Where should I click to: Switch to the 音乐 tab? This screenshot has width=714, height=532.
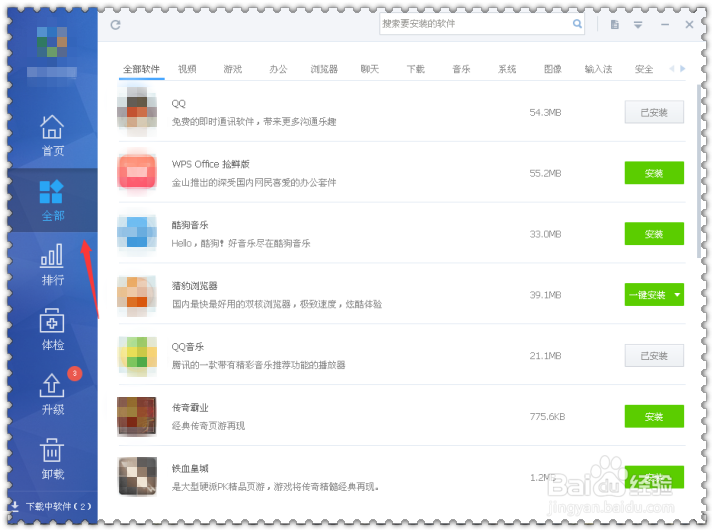[x=461, y=69]
